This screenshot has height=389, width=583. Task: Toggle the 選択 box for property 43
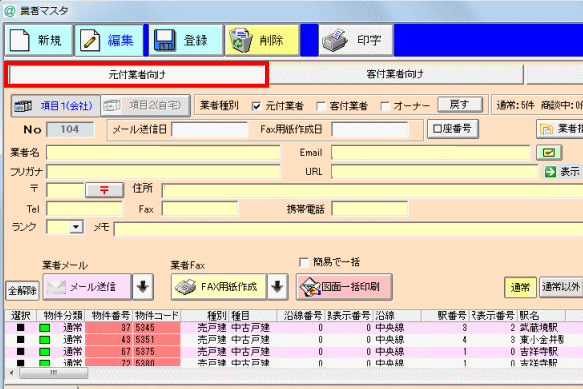(20, 340)
